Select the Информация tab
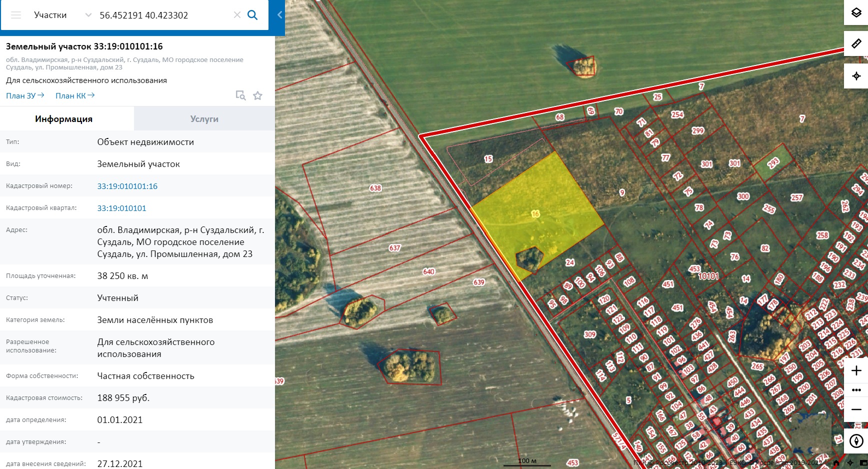The height and width of the screenshot is (469, 868). point(63,119)
